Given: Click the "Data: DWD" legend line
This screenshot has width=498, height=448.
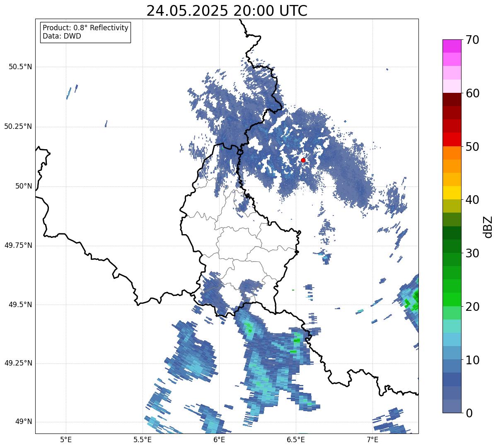Looking at the screenshot, I should pyautogui.click(x=62, y=36).
